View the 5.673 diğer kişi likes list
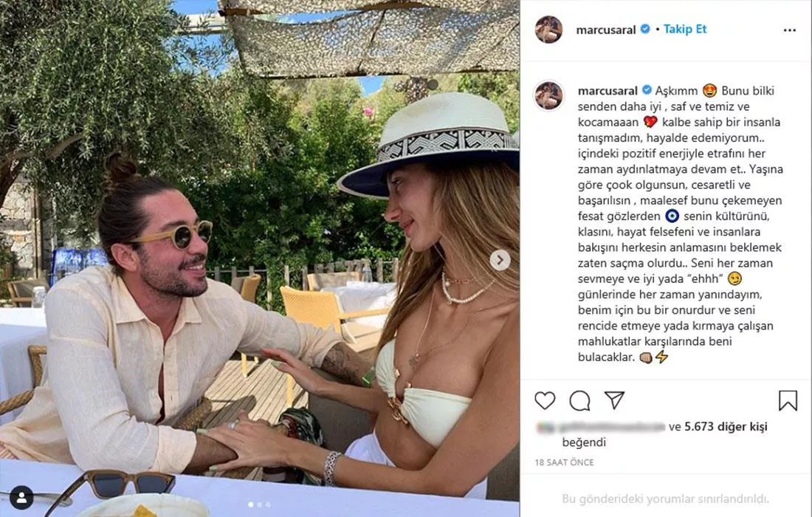812x517 pixels. 726,427
